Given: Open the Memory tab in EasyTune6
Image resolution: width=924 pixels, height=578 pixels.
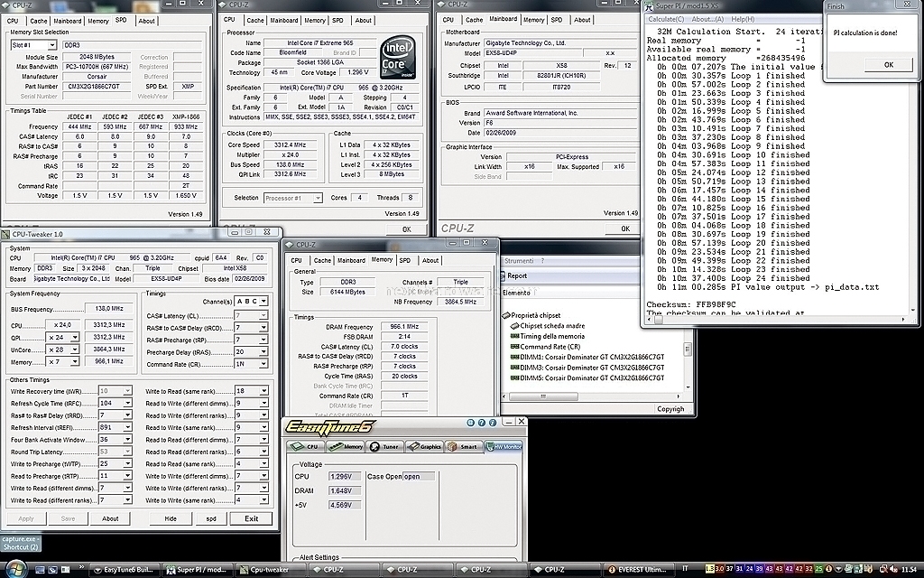Looking at the screenshot, I should pos(346,446).
